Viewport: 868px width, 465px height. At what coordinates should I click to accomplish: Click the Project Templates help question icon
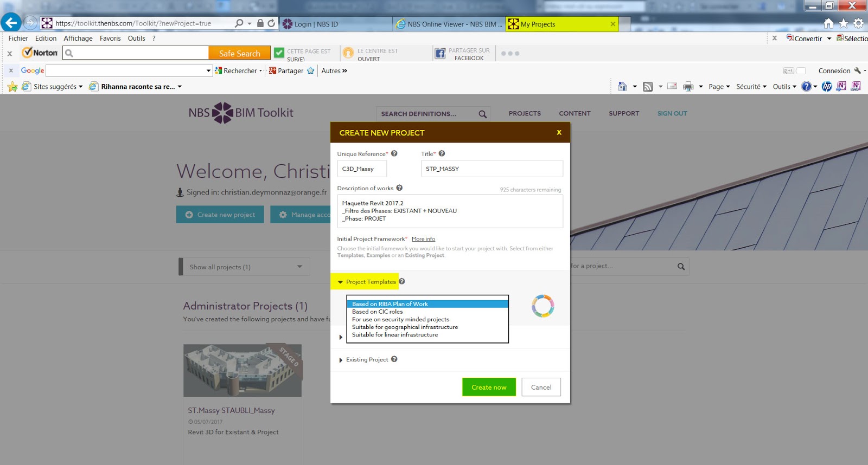(x=402, y=281)
